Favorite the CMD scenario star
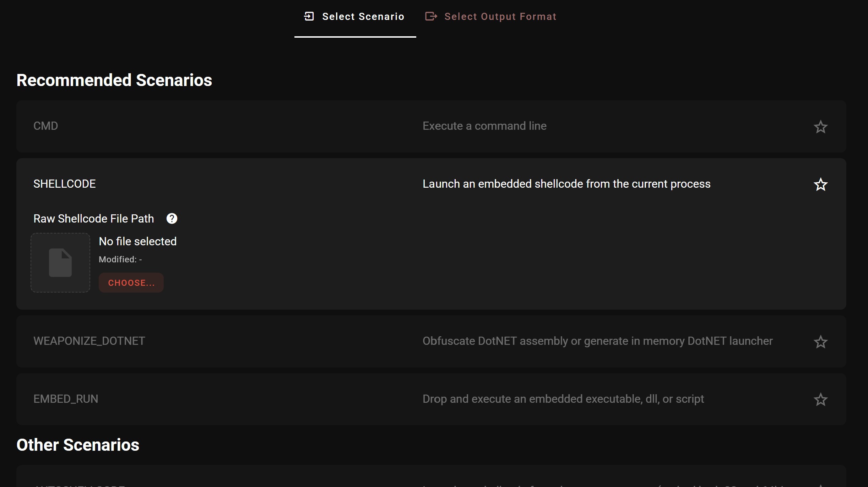This screenshot has height=487, width=868. [x=820, y=127]
